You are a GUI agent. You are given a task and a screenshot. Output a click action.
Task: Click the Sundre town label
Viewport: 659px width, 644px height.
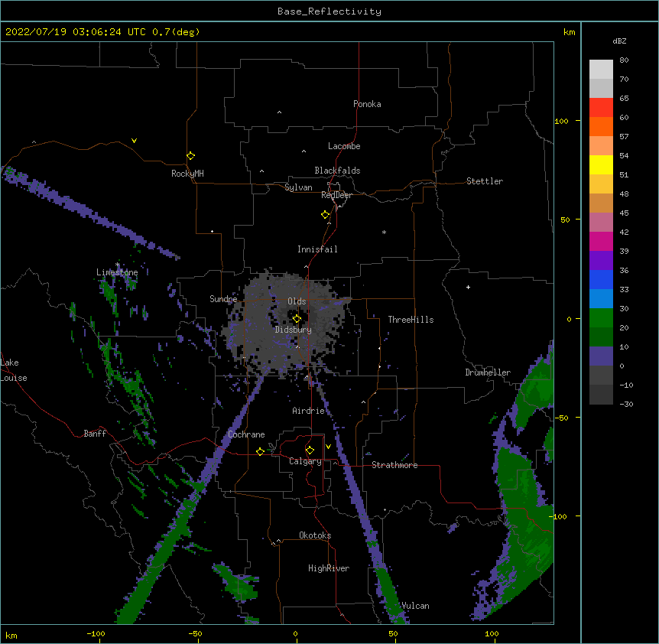(223, 299)
